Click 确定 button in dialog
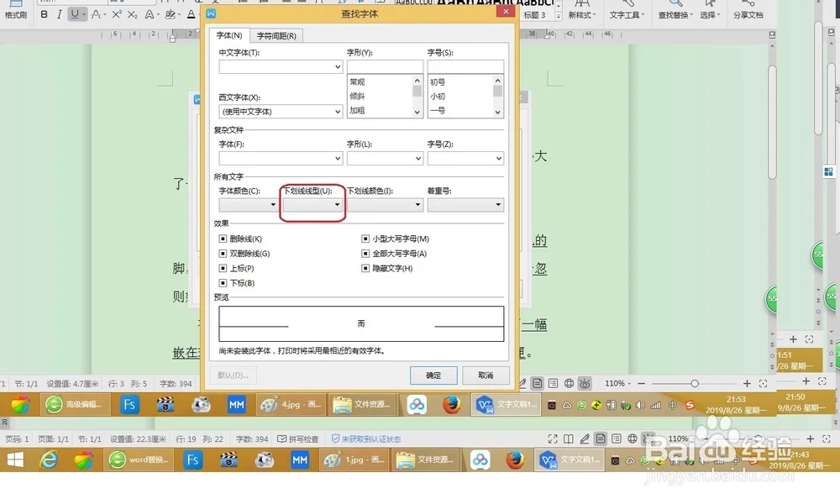The image size is (840, 504). (x=433, y=375)
